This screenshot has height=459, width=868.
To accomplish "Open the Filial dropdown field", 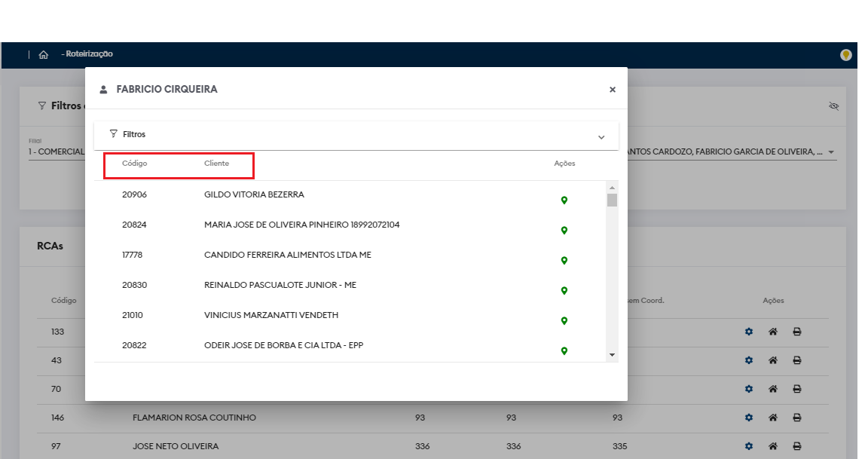I will coord(57,151).
